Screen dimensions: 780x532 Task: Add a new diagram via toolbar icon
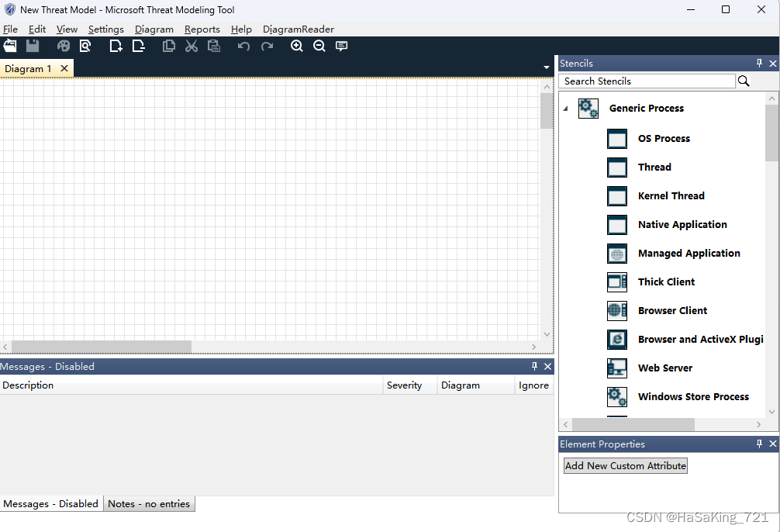(116, 47)
